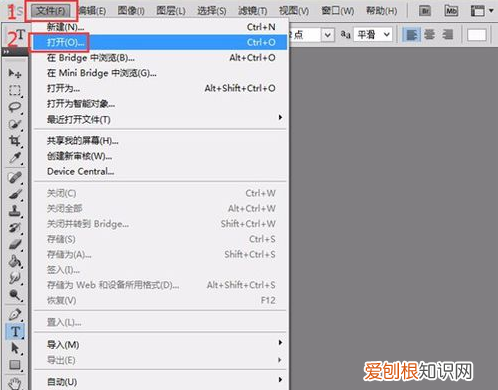The width and height of the screenshot is (498, 390).
Task: Open the 帮助(H) menu
Action: 382,11
